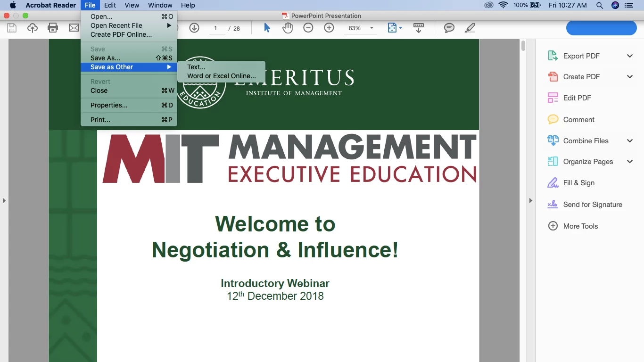Open the Help menu
644x362 pixels.
click(x=188, y=5)
